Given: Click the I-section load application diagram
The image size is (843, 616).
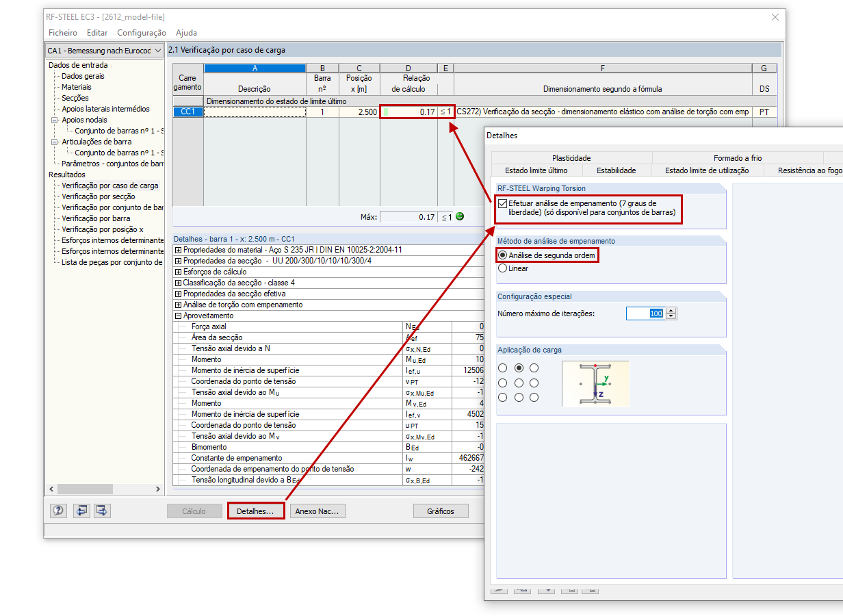Looking at the screenshot, I should pyautogui.click(x=595, y=383).
